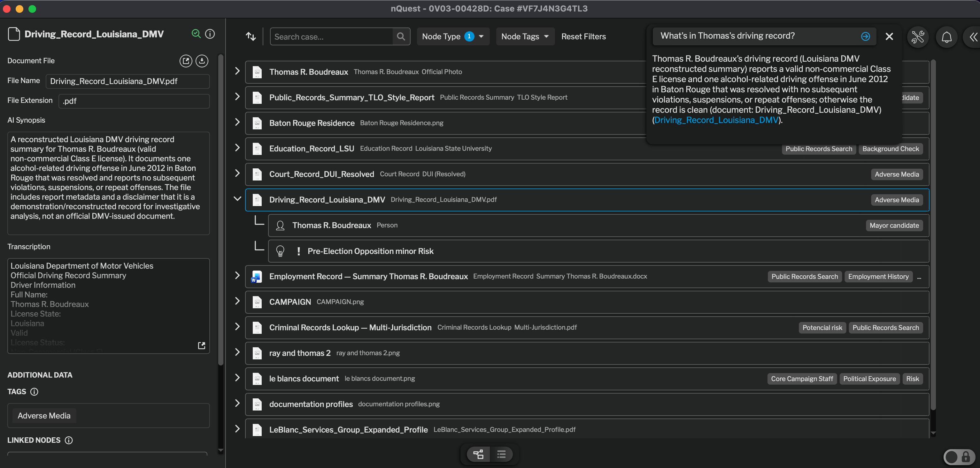The height and width of the screenshot is (468, 980).
Task: Open document file in external viewer
Action: click(x=186, y=61)
